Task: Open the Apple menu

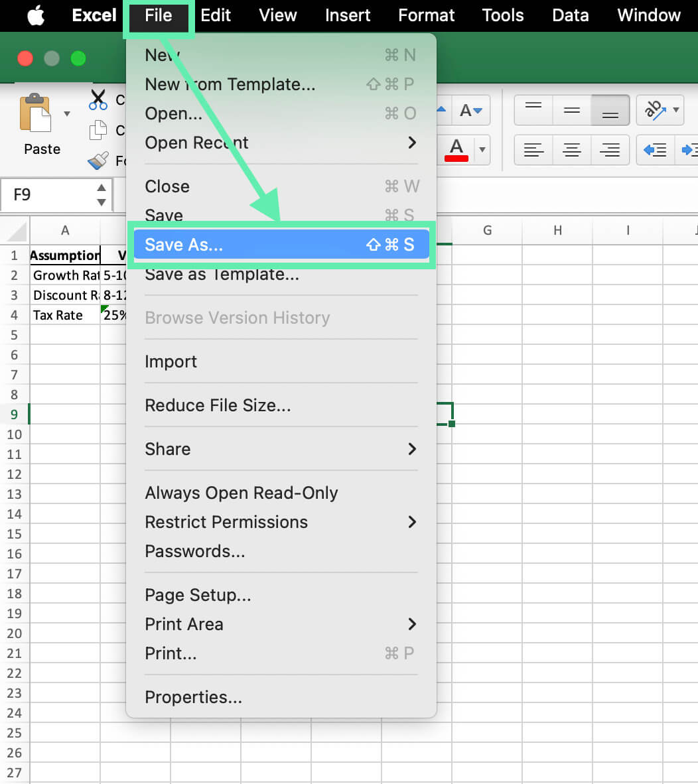Action: click(x=36, y=15)
